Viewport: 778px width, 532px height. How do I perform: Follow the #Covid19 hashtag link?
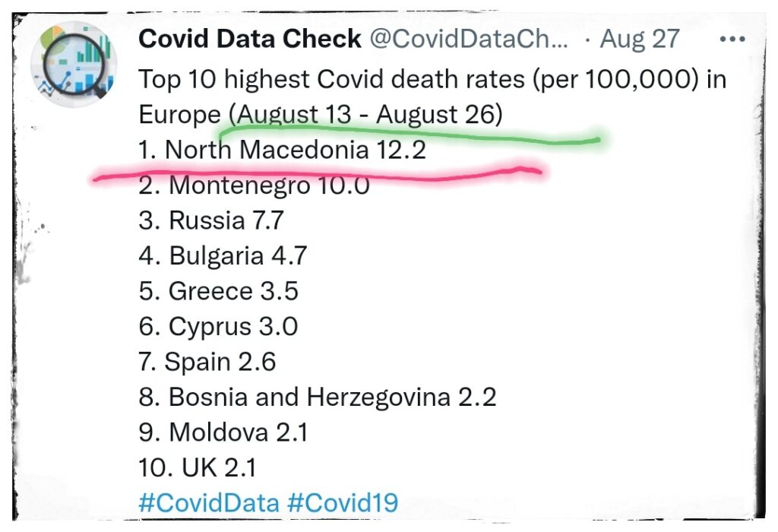[x=342, y=502]
